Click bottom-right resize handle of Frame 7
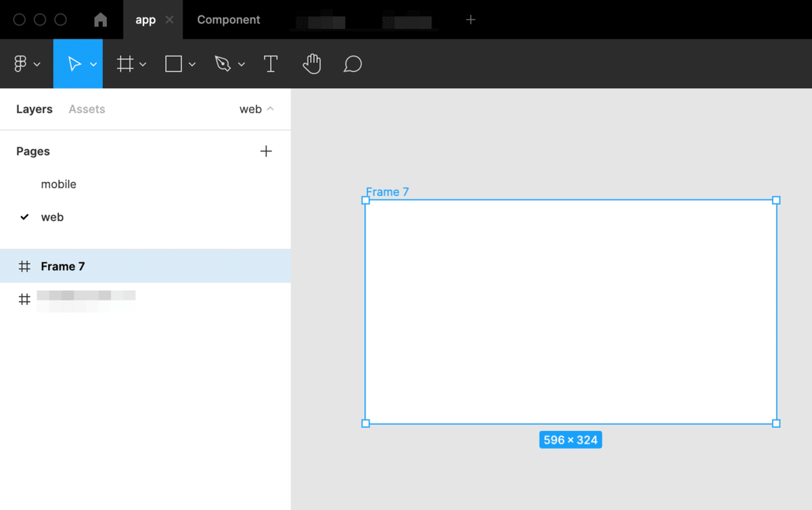Screen dimensions: 812x510 point(776,423)
